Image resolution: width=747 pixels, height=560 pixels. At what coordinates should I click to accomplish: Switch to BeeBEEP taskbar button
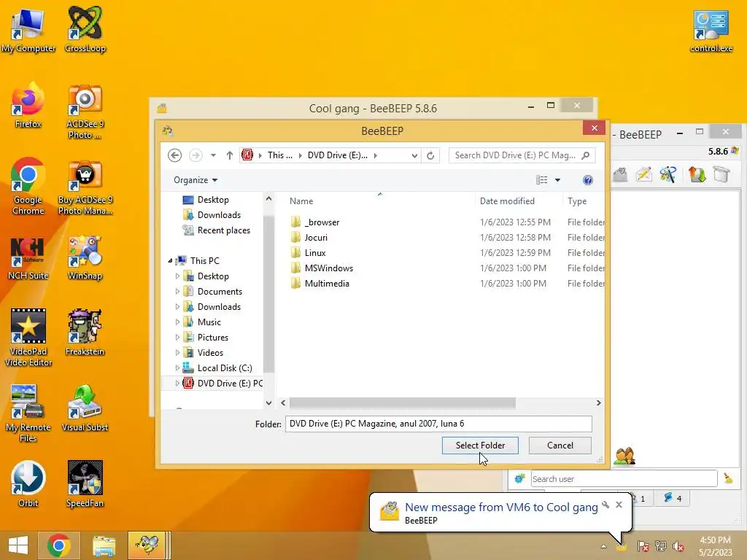tap(147, 545)
